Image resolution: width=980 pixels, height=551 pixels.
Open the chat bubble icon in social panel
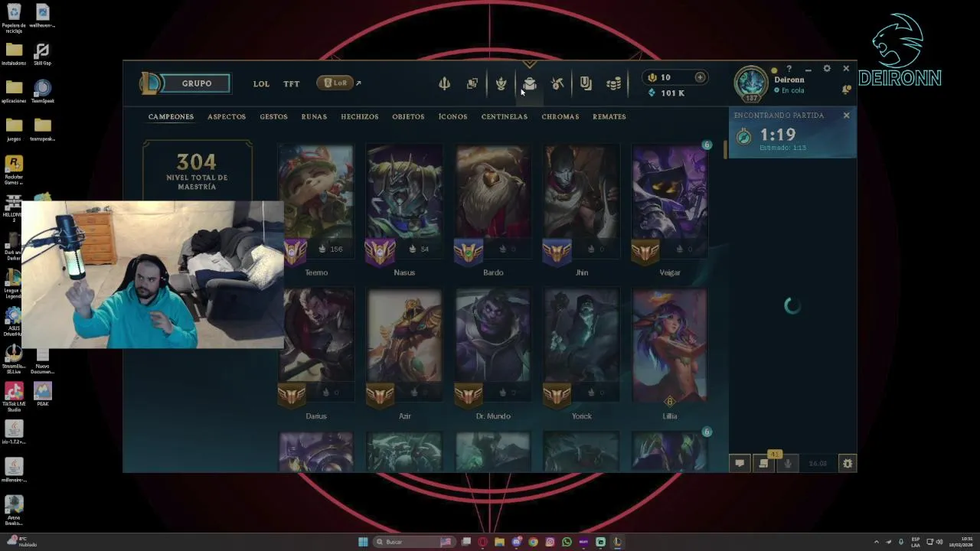coord(740,463)
